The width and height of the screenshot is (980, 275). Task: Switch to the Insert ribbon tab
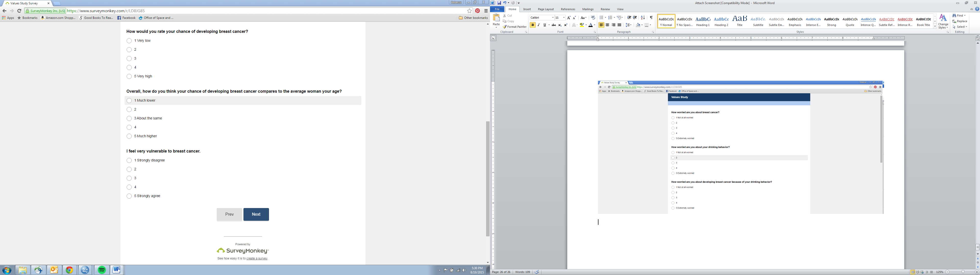tap(527, 9)
